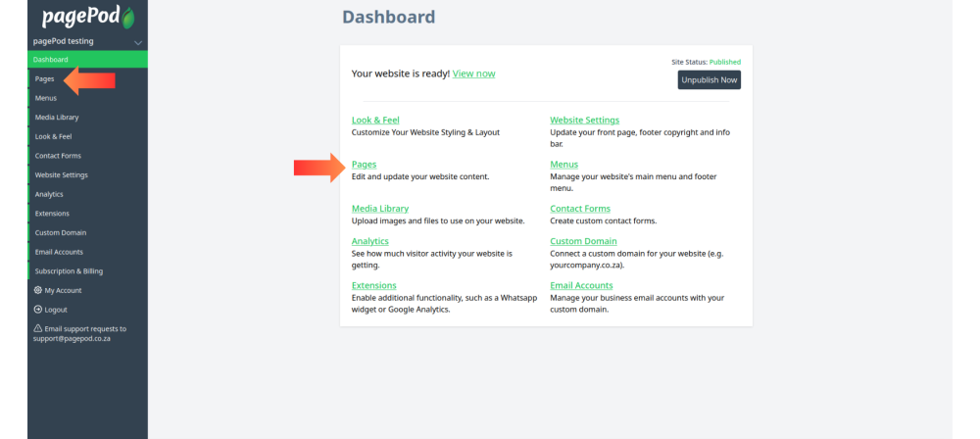The height and width of the screenshot is (439, 980).
Task: Click the support@pagepod.co.za email text
Action: tap(72, 338)
